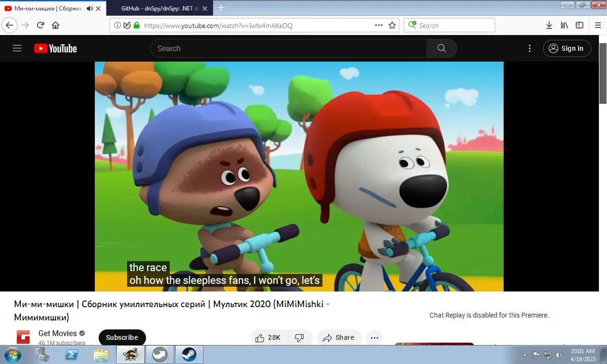Click the Chat Replay is disabled message
Image resolution: width=607 pixels, height=364 pixels.
click(x=489, y=315)
